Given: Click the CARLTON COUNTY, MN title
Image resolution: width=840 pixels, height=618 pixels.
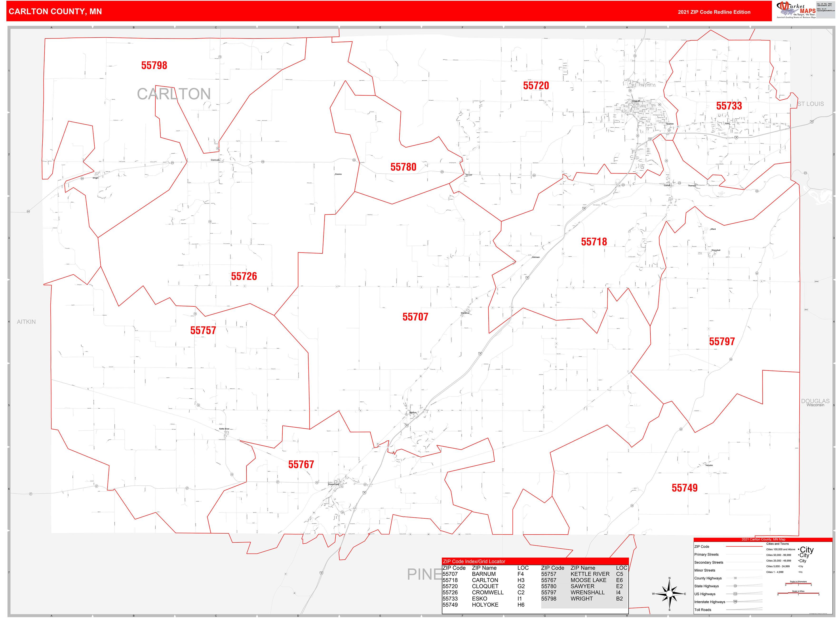Looking at the screenshot, I should click(x=55, y=12).
